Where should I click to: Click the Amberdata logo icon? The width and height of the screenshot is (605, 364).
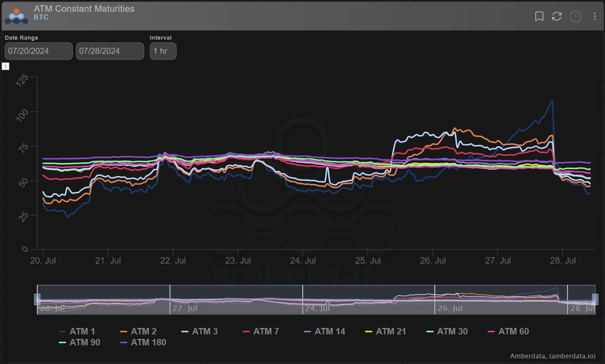16,16
